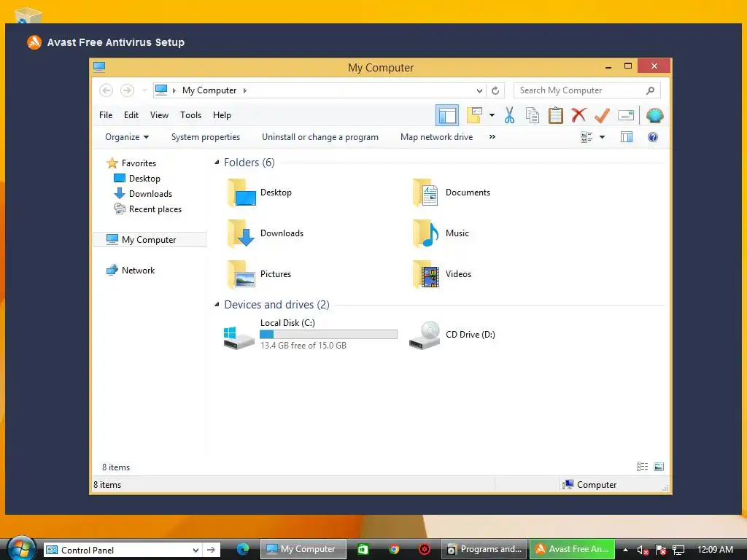Click the Forward navigation arrow

point(127,90)
